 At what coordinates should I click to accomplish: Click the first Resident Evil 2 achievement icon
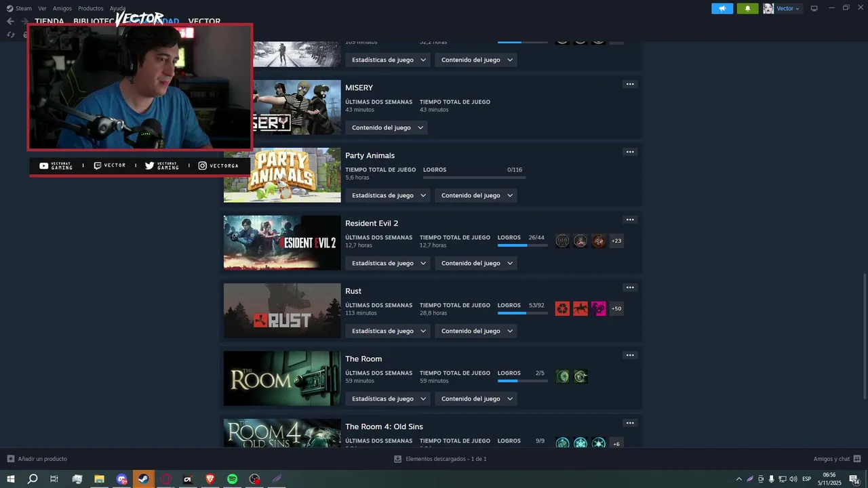(562, 241)
